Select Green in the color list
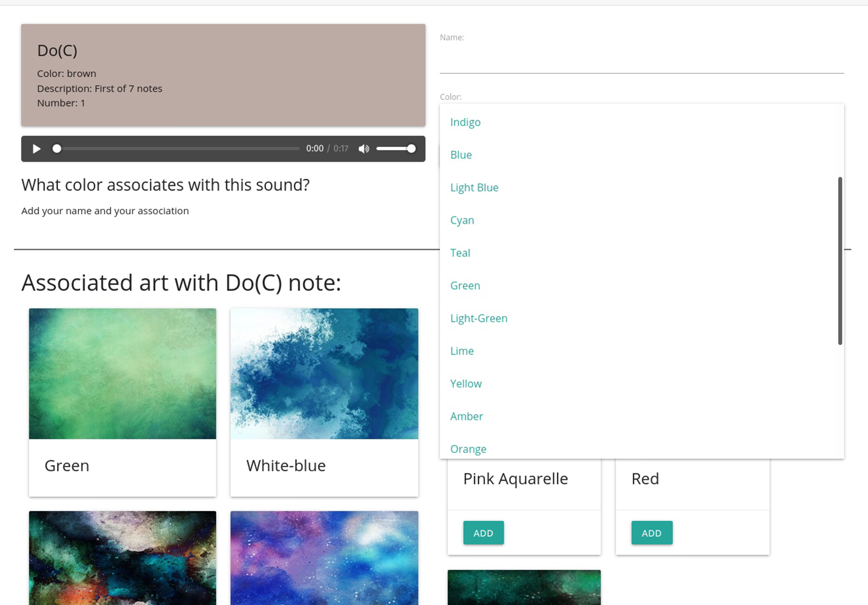 [641, 286]
